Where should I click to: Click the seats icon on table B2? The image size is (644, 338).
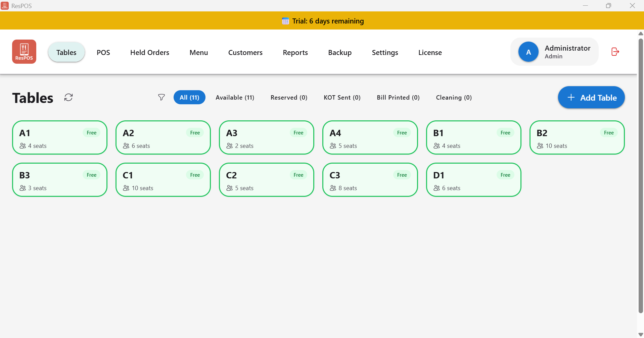click(540, 146)
